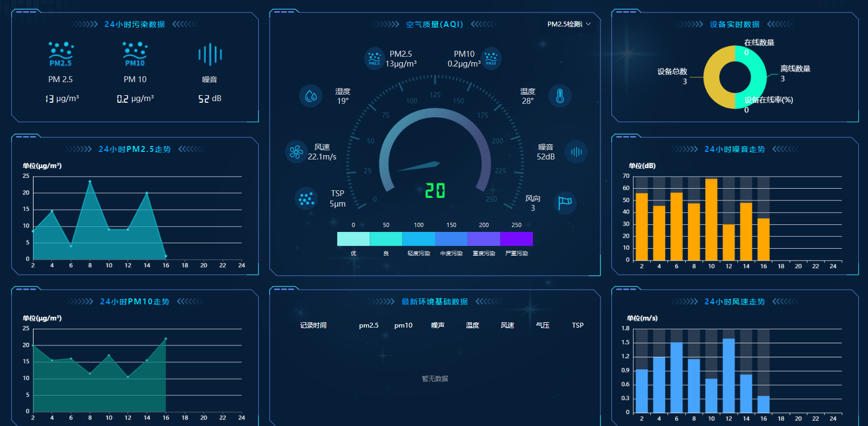
Task: Click the 设备在线率(%) label
Action: (769, 100)
